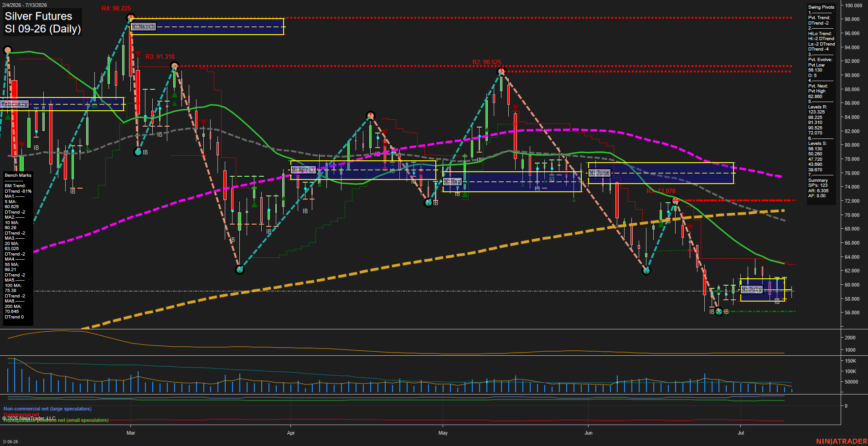Screen dimensions: 868x446
Task: Click the 150K volume axis label
Action: point(851,361)
